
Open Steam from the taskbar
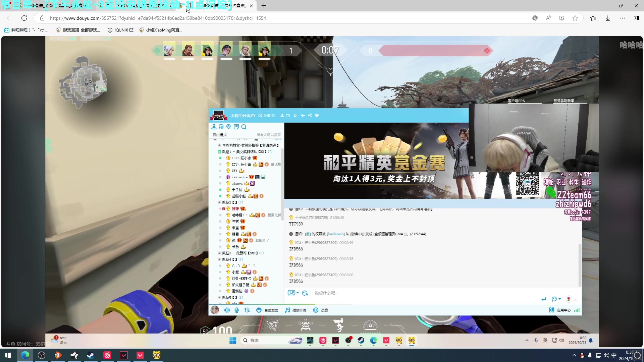coord(91,355)
